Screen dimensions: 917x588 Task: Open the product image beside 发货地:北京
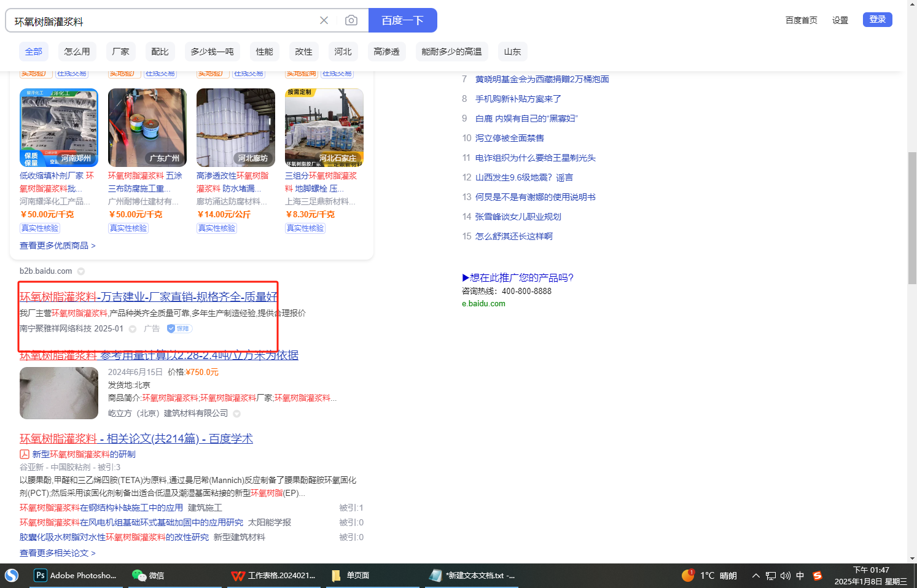tap(59, 393)
